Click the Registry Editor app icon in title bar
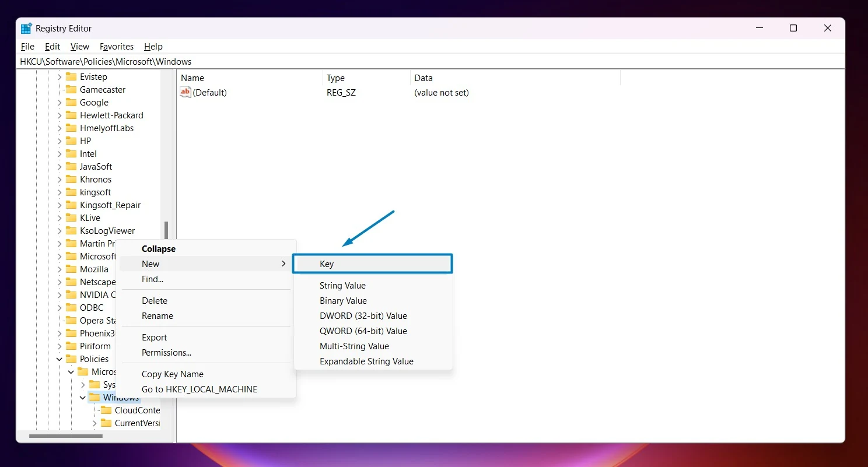This screenshot has height=467, width=868. tap(26, 28)
